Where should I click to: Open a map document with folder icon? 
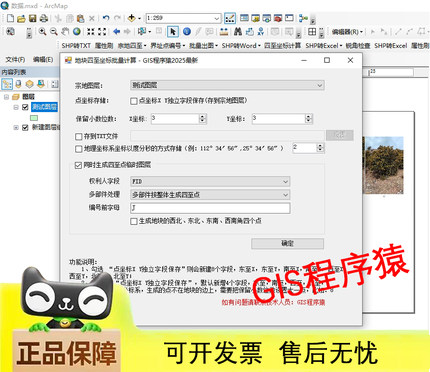pyautogui.click(x=21, y=18)
